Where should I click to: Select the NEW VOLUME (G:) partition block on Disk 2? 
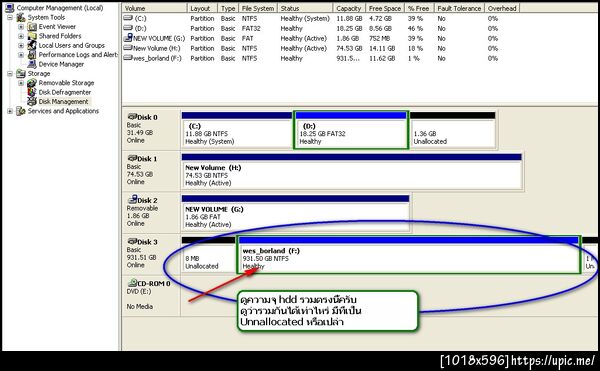pyautogui.click(x=295, y=213)
